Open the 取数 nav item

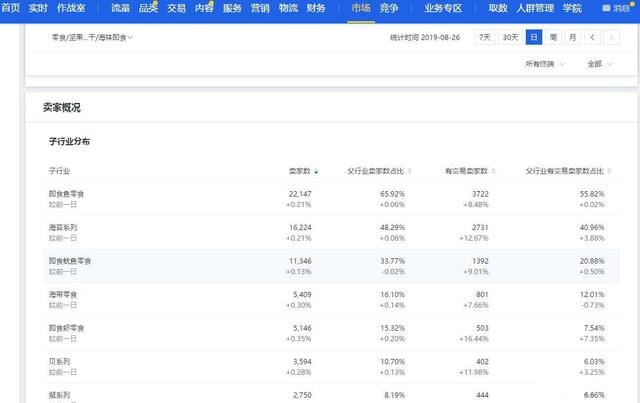498,8
